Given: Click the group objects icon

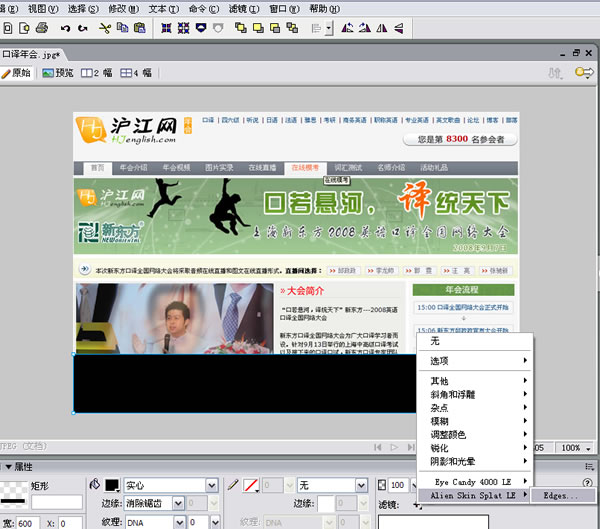Looking at the screenshot, I should 166,28.
